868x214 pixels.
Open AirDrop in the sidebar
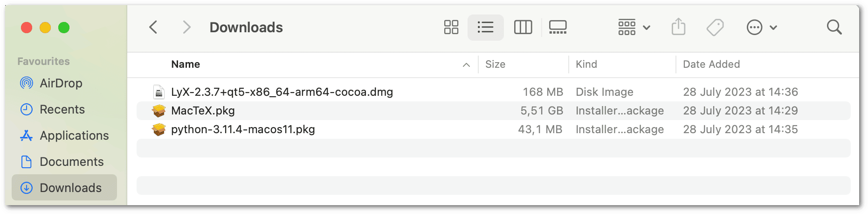pyautogui.click(x=61, y=83)
